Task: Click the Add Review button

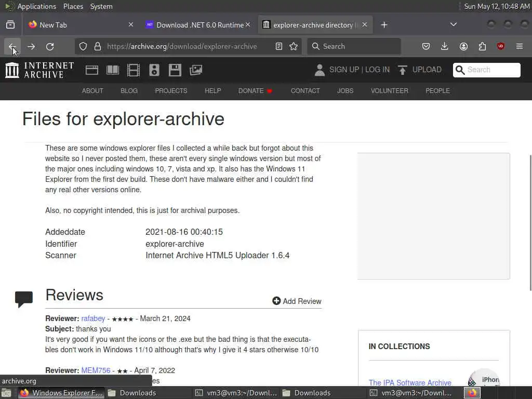Action: coord(297,301)
